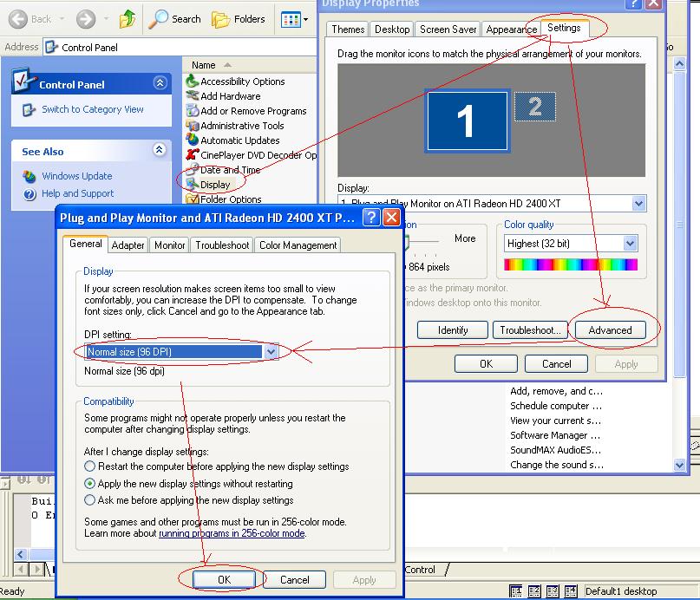Select restart computer before applying display settings
The height and width of the screenshot is (600, 700).
tap(90, 466)
